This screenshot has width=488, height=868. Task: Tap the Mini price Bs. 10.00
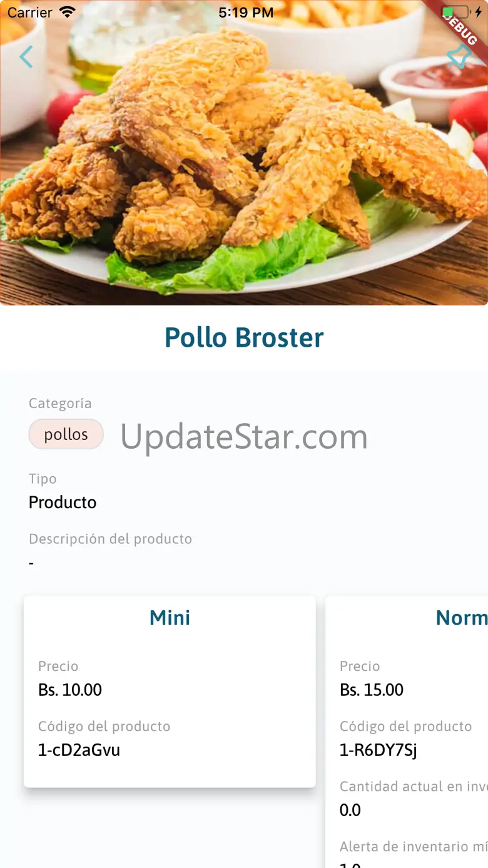pos(70,690)
